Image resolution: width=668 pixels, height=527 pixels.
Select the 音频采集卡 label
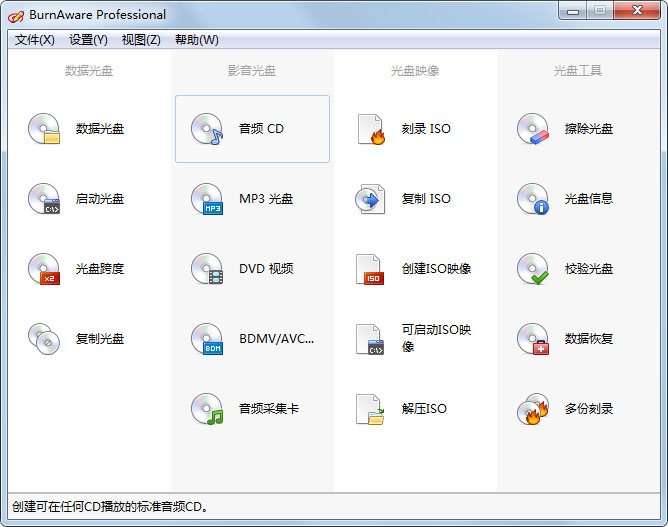tap(269, 409)
